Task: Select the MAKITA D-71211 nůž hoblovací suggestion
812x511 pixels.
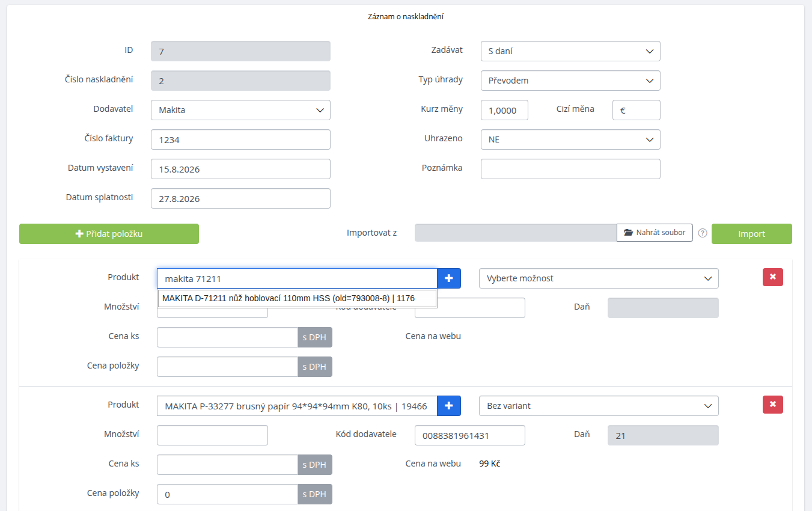Action: pos(297,298)
